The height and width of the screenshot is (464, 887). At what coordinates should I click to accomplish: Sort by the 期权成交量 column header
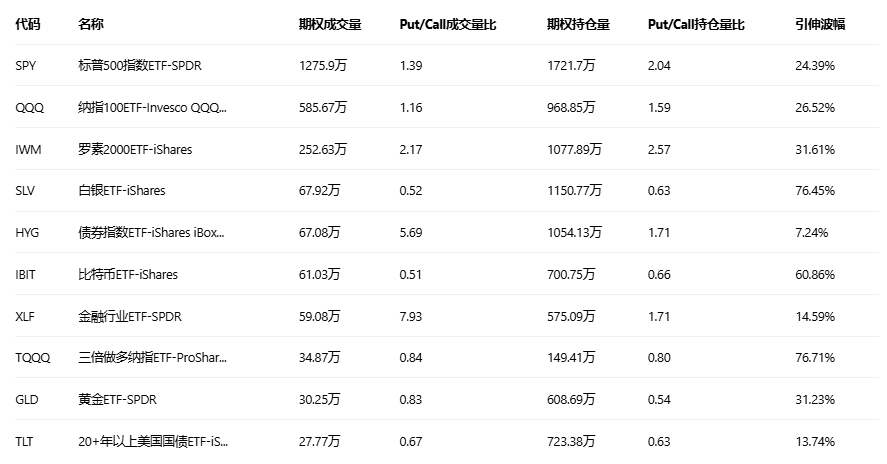[x=329, y=24]
